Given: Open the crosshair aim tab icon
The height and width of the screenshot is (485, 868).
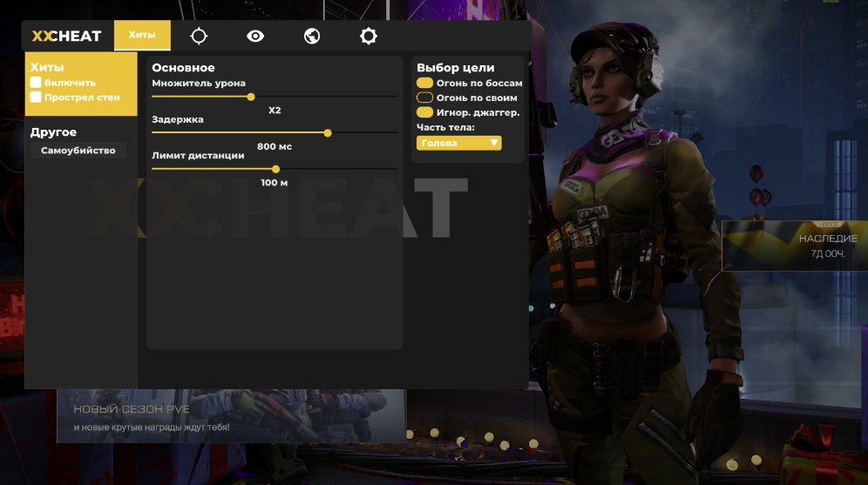Looking at the screenshot, I should click(199, 36).
